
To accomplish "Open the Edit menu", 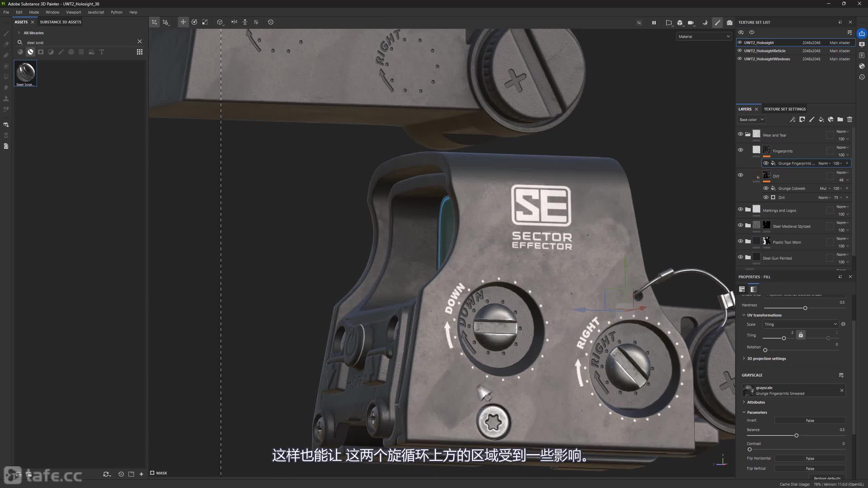I will (19, 12).
